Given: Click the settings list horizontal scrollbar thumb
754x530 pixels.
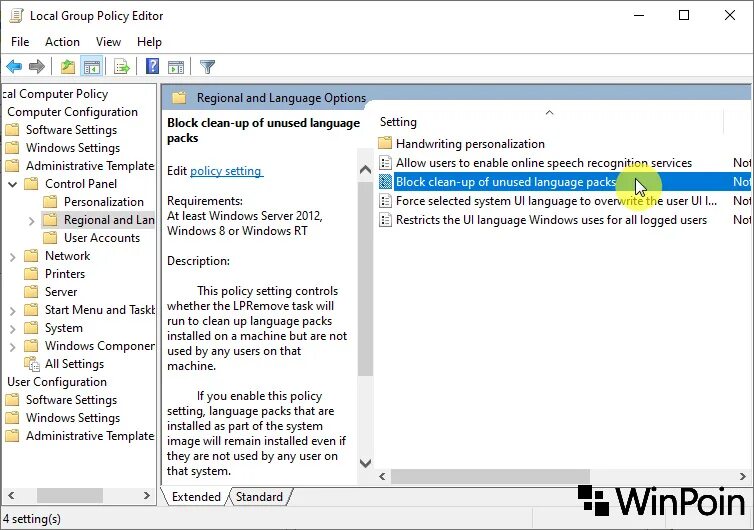Looking at the screenshot, I should pos(490,477).
